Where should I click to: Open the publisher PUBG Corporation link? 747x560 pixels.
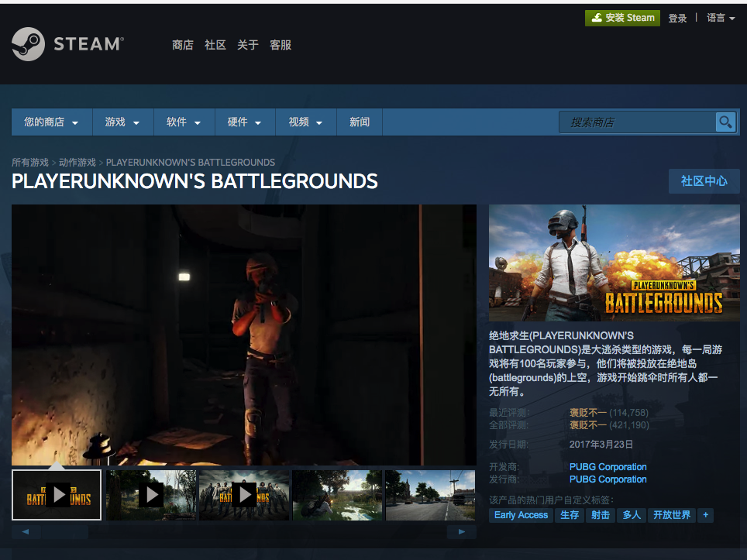[x=608, y=479]
